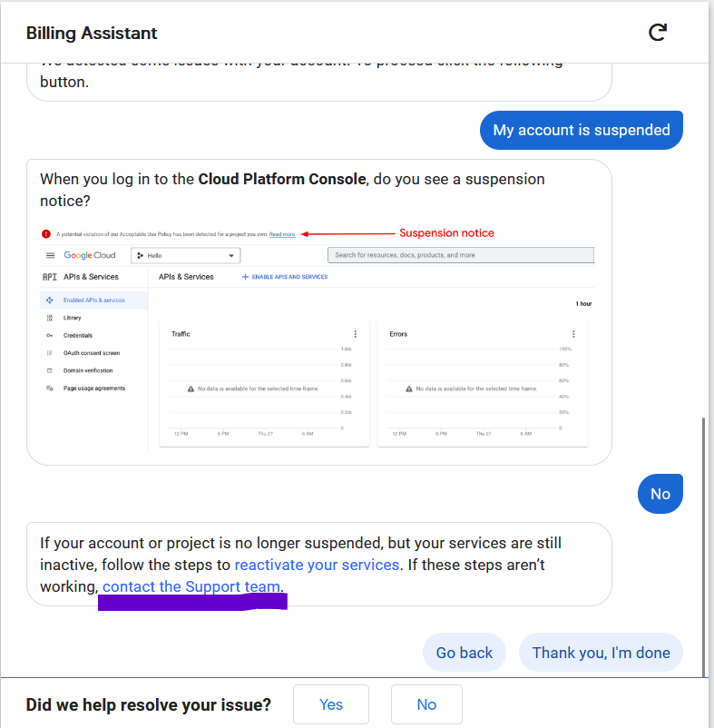
Task: Click the restart conversation refresh icon
Action: (x=658, y=33)
